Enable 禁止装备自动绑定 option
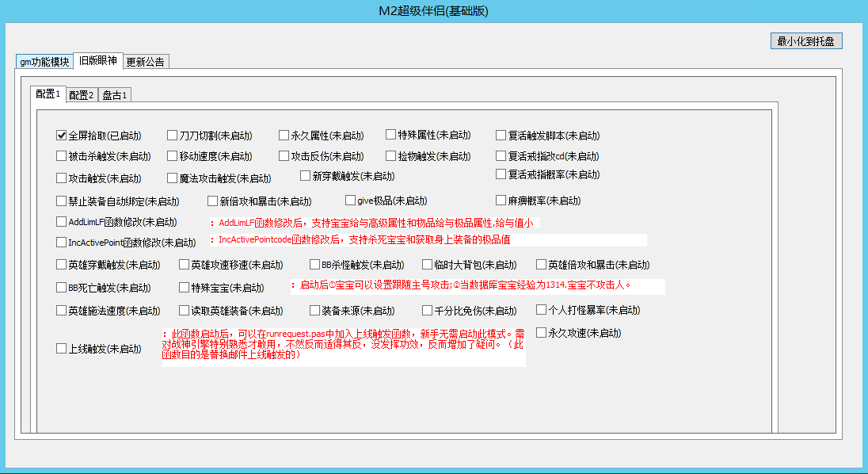The width and height of the screenshot is (868, 474). point(62,201)
